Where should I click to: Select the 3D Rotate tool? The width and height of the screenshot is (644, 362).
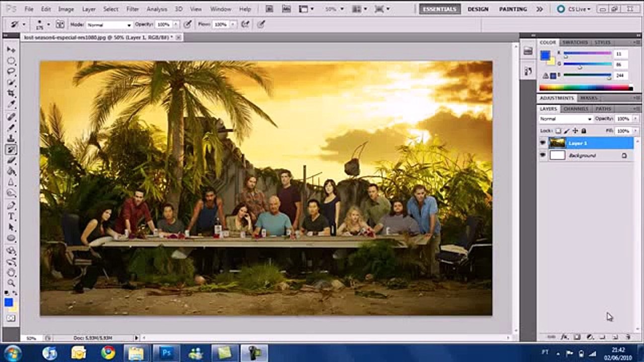tap(11, 250)
